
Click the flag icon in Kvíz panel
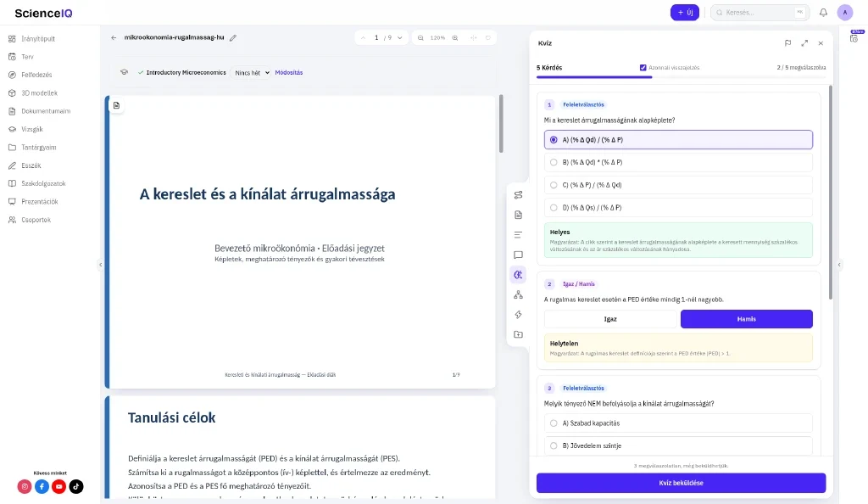click(x=787, y=43)
